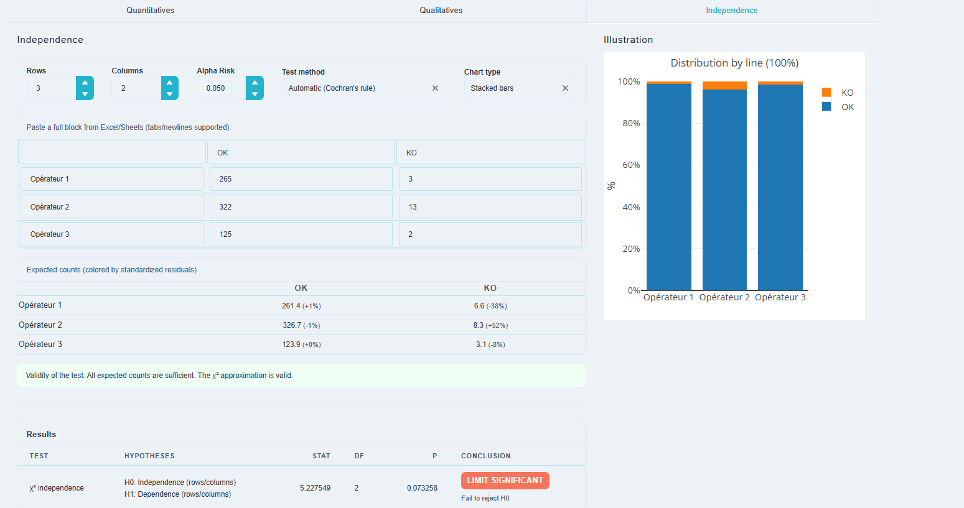Screen dimensions: 964x508
Task: Select the Independence tab
Action: 732,10
